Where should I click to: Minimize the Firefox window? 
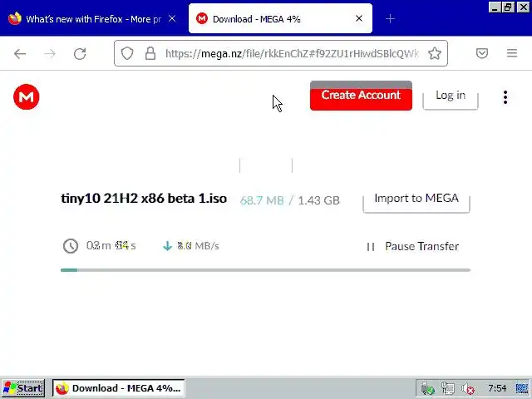click(x=495, y=7)
